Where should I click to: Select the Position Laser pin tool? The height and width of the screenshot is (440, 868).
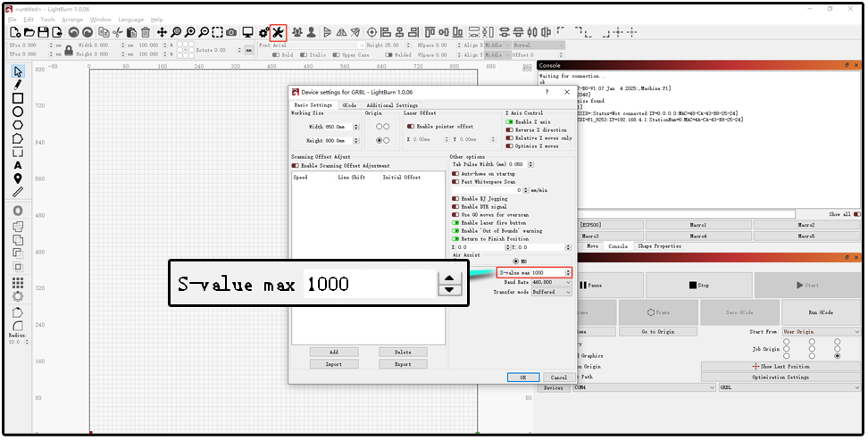click(18, 178)
